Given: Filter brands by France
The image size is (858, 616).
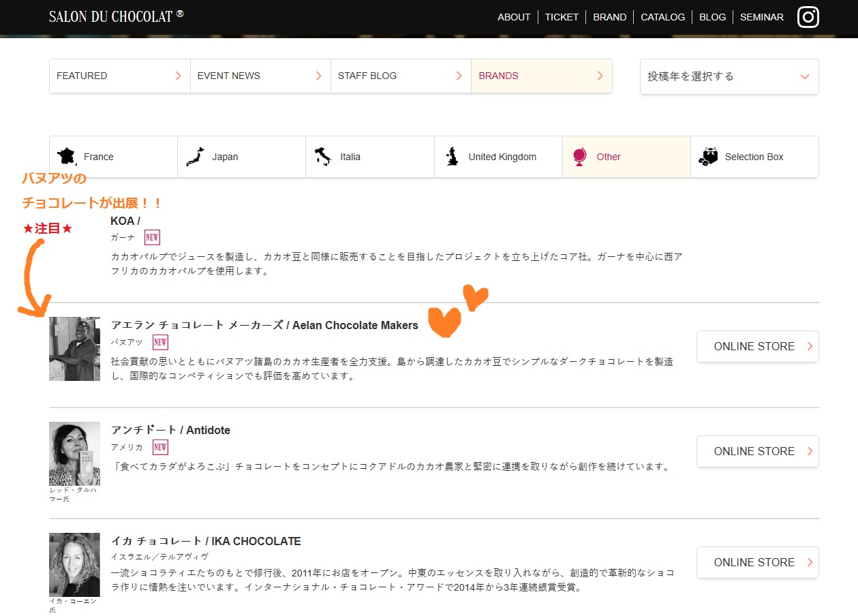Looking at the screenshot, I should pyautogui.click(x=114, y=157).
